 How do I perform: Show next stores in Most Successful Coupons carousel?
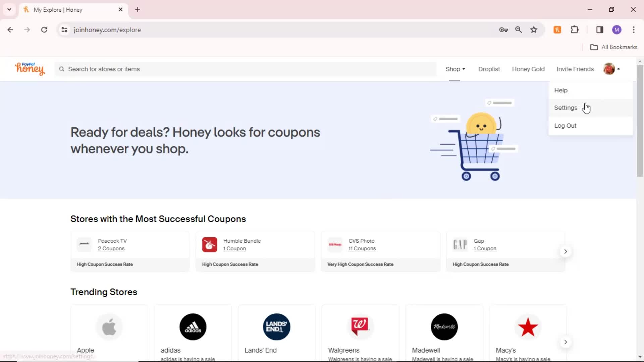565,251
